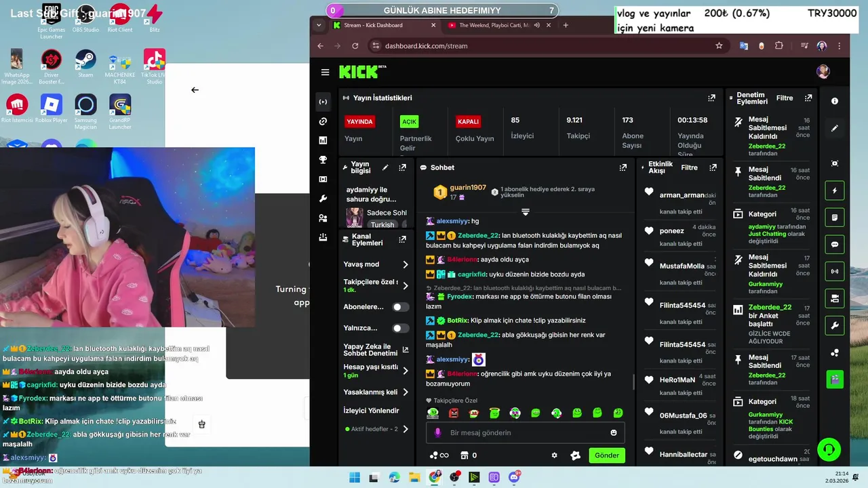The image size is (868, 488).
Task: Open Yapay Zeka ile Sohbet Denetimi link
Action: tap(376, 350)
